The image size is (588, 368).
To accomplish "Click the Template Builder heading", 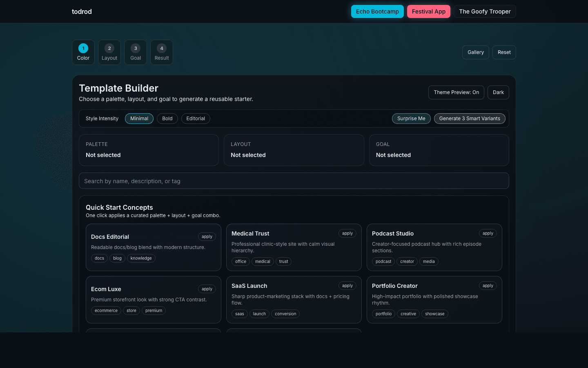I will point(118,88).
